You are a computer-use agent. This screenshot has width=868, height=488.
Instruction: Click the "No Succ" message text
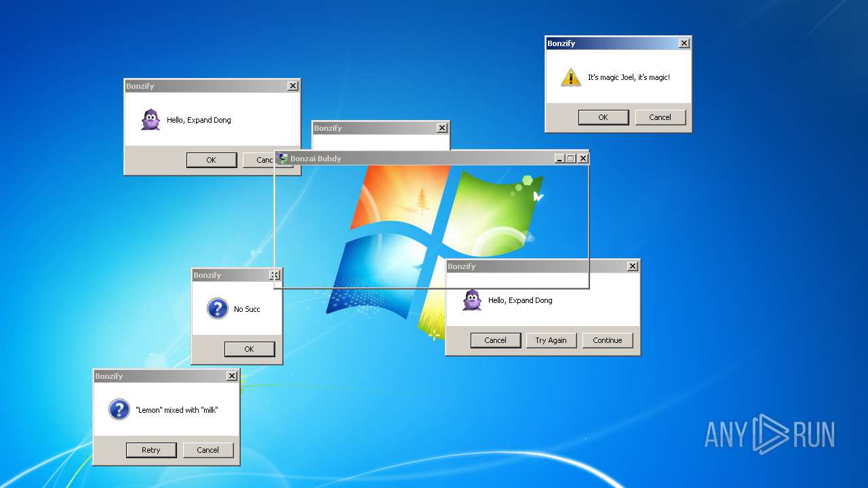tap(247, 309)
